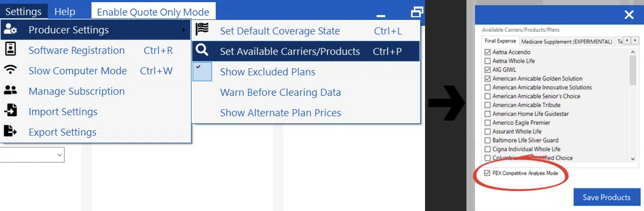Viewport: 644px width, 211px height.
Task: Expand the Producer Settings submenu arrow
Action: coord(184,30)
